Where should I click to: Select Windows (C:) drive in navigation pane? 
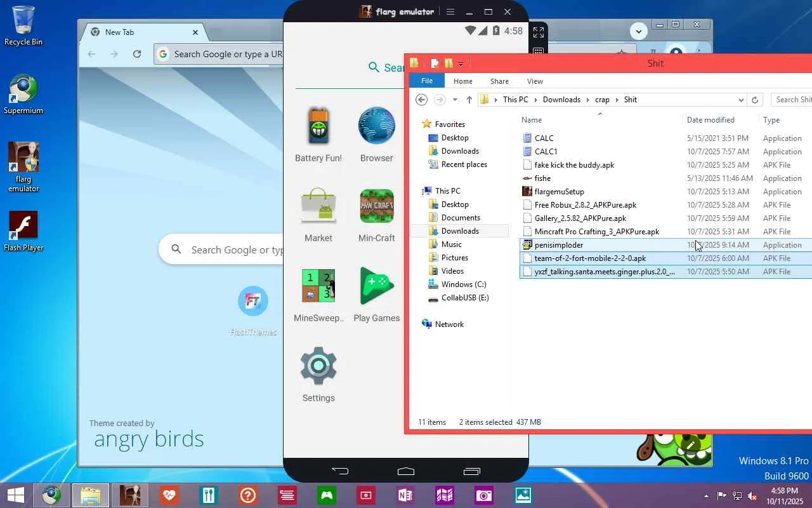(464, 284)
